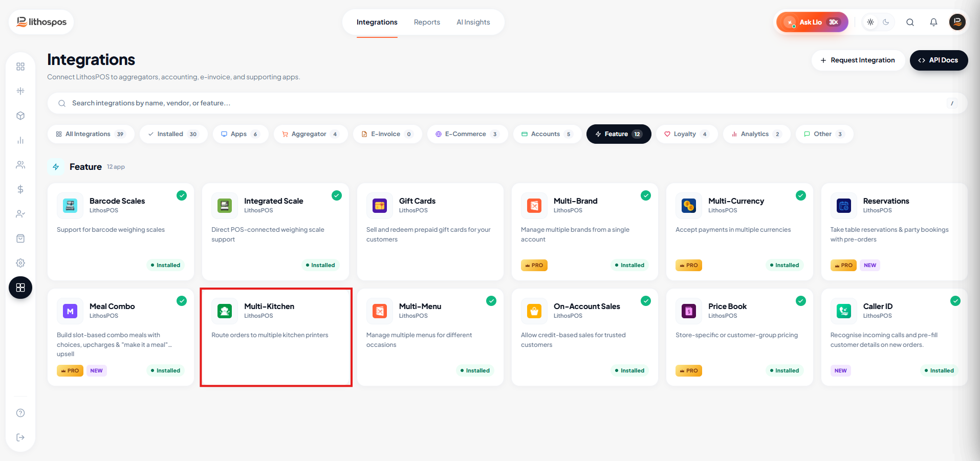This screenshot has width=980, height=461.
Task: Open the help question mark icon
Action: 20,413
